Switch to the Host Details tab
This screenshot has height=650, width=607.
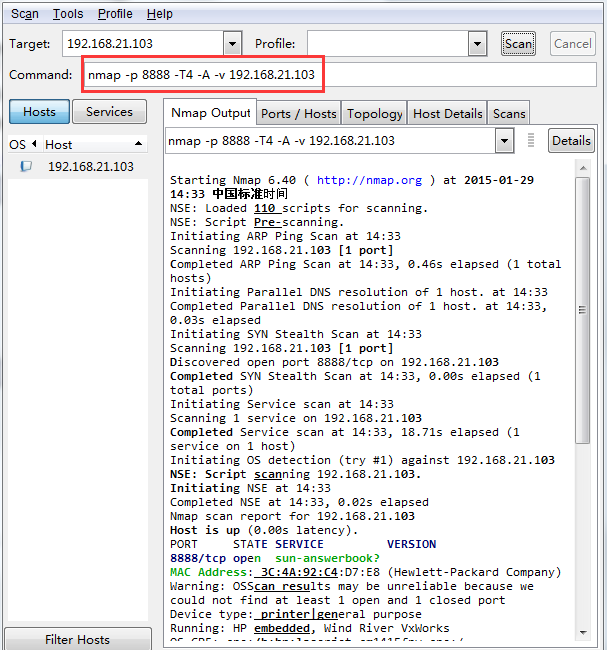point(447,113)
